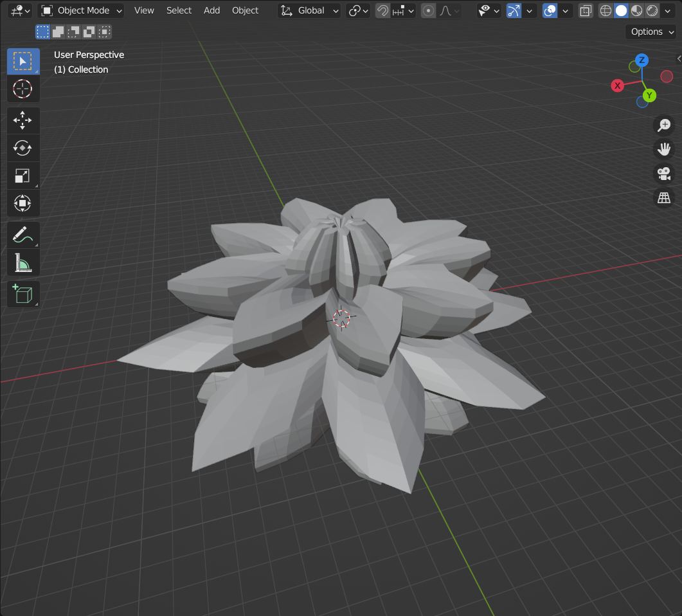Open the Add menu

click(x=212, y=10)
